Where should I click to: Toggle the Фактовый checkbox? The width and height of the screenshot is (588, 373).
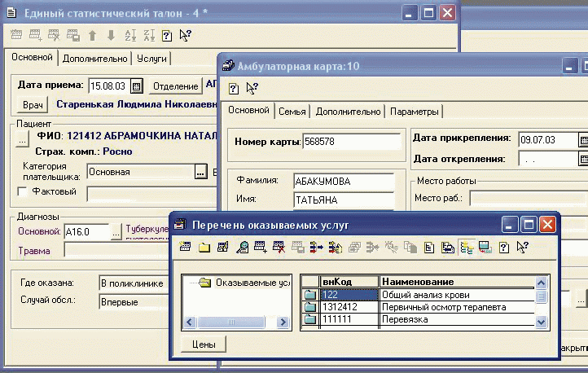[23, 191]
